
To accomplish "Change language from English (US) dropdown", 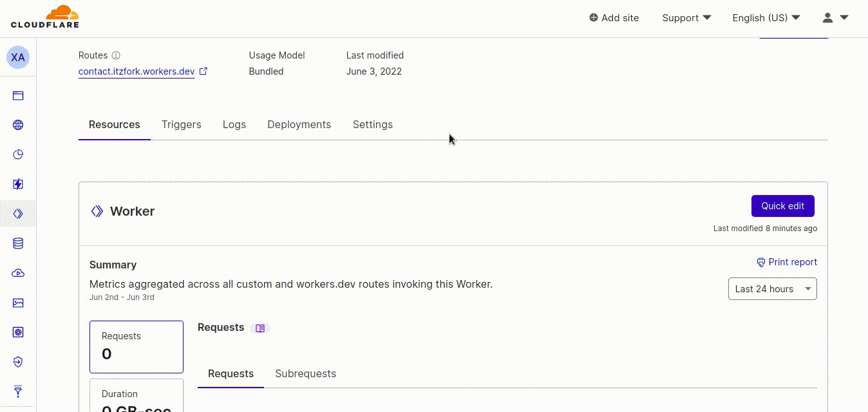I will point(766,18).
